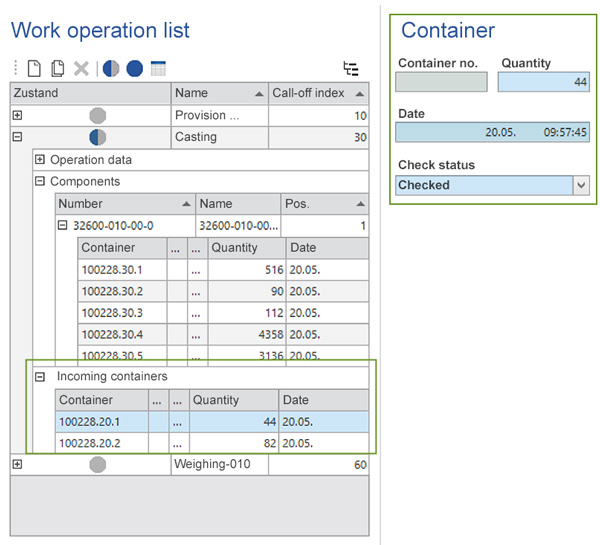
Task: Click the half-filled circle toolbar icon
Action: [111, 69]
